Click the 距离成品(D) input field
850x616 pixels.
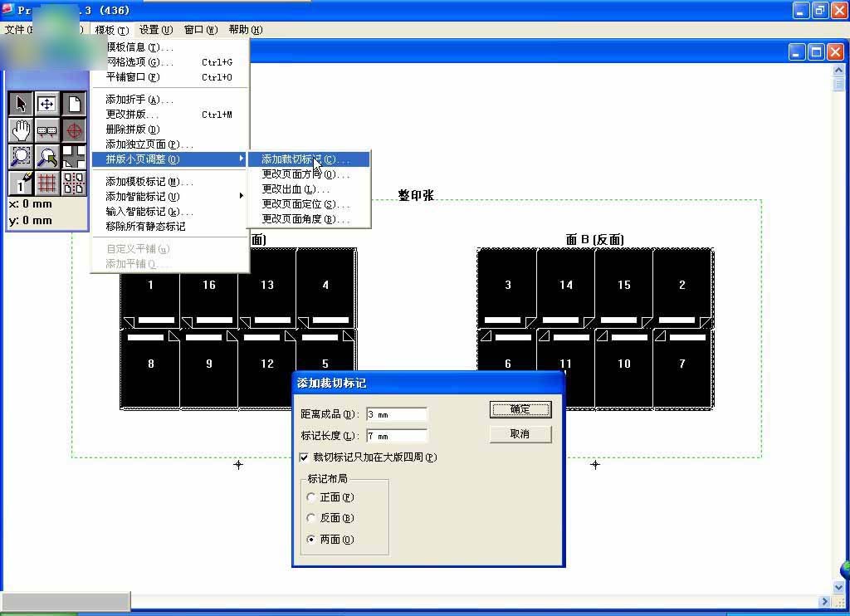point(397,414)
